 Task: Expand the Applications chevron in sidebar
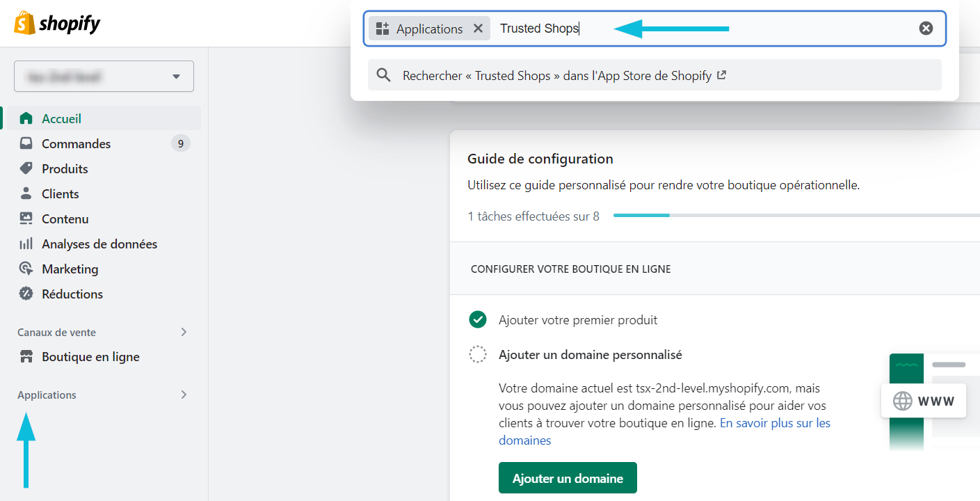[x=184, y=395]
